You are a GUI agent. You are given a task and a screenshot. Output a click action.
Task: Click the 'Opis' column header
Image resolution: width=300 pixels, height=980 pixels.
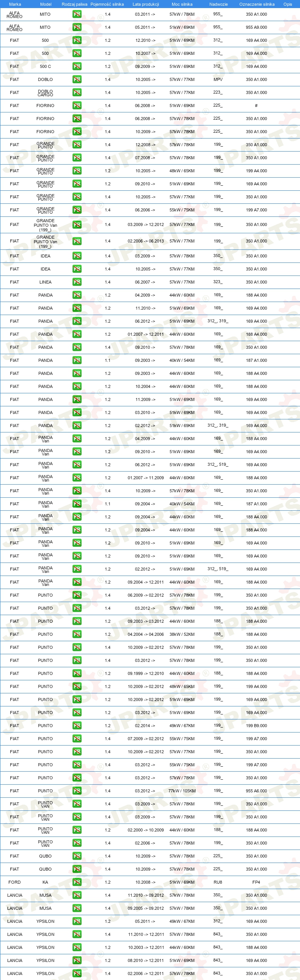point(288,4)
